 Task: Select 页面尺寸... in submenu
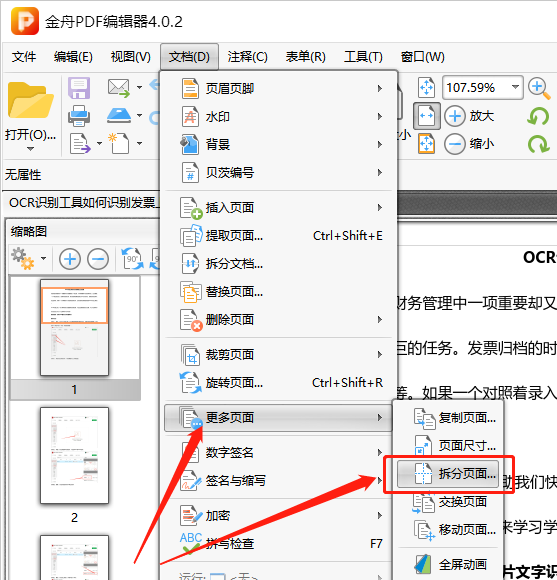(x=448, y=446)
